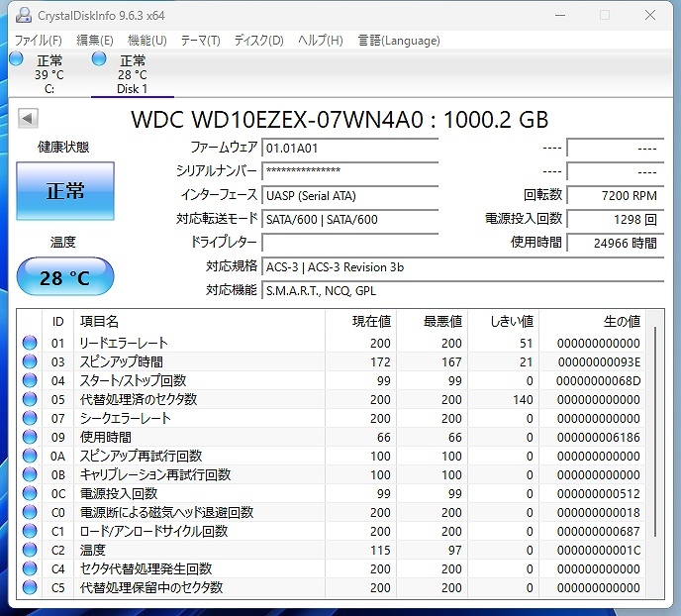Click the 28 °C temperature button
The width and height of the screenshot is (681, 616).
click(65, 276)
